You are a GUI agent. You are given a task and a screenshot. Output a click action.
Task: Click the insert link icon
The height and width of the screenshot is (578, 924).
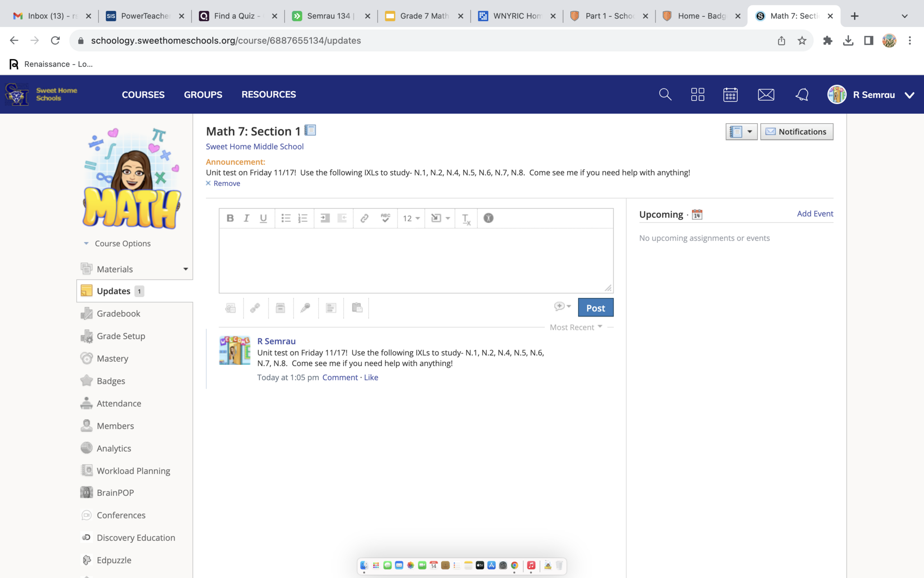pos(364,218)
